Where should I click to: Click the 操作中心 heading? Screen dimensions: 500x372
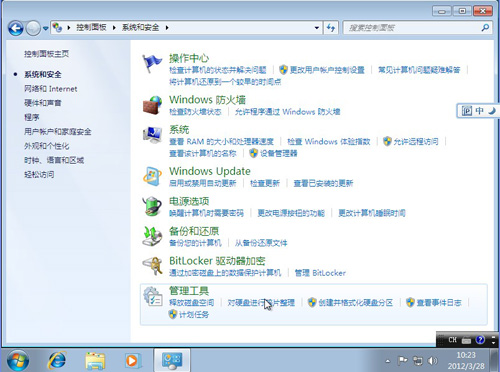pyautogui.click(x=189, y=58)
